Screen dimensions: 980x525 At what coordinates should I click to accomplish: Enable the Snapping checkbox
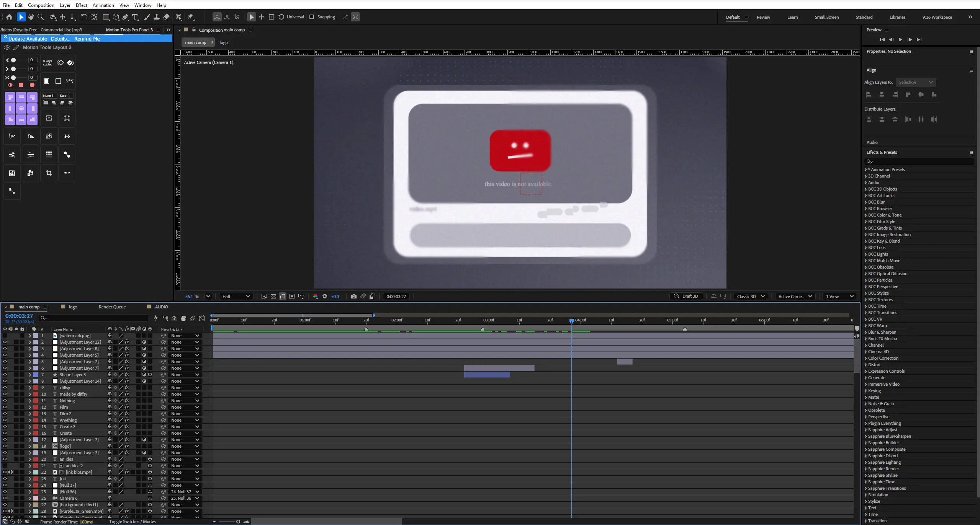coord(312,17)
